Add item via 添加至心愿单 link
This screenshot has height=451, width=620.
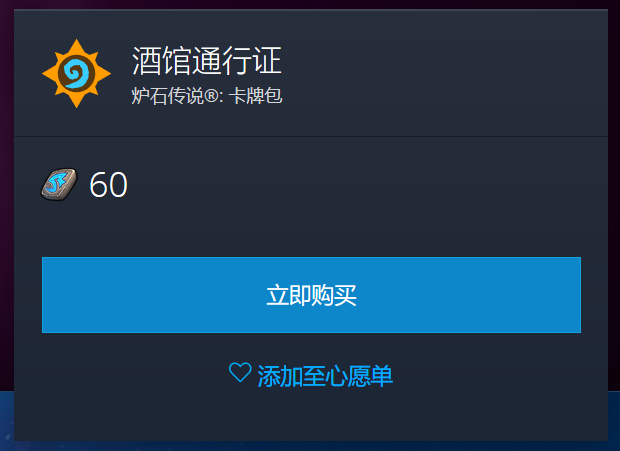point(311,375)
